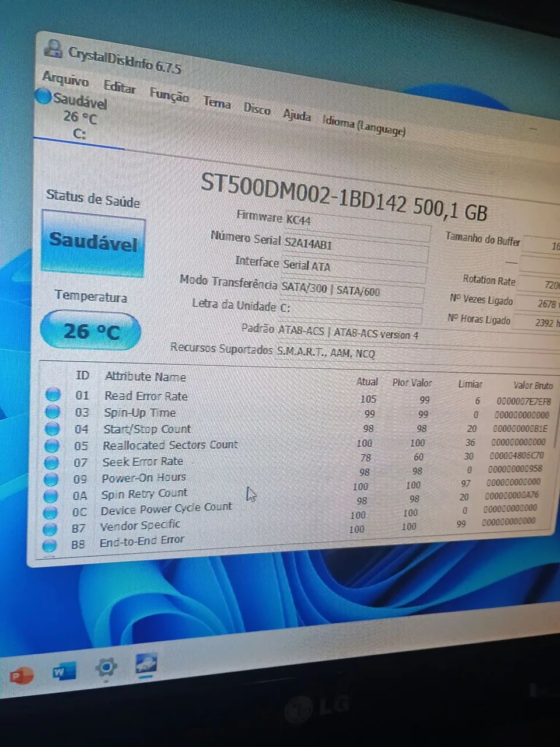Viewport: 560px width, 747px height.
Task: Click raw value 000004806C70 of Seek Error Rate
Action: tap(516, 455)
